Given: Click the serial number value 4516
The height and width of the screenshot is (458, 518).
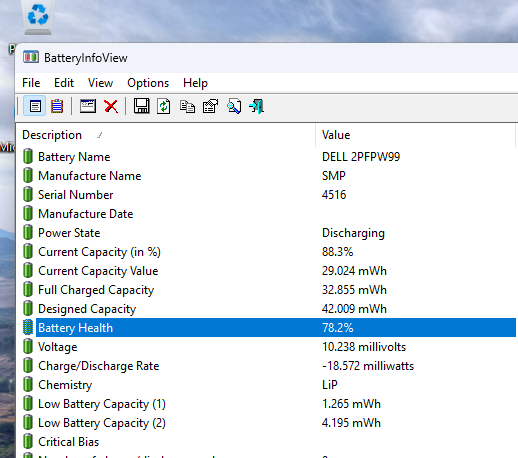Looking at the screenshot, I should click(x=334, y=194).
